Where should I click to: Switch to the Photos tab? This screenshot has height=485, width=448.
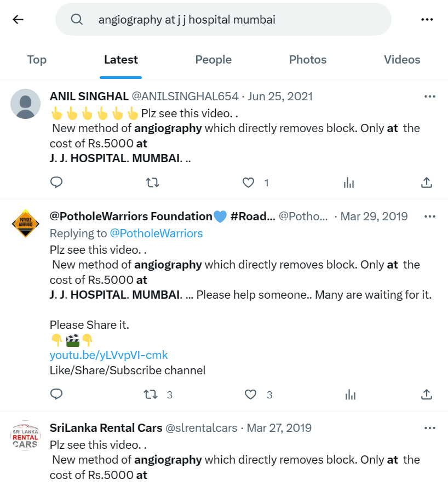(307, 60)
